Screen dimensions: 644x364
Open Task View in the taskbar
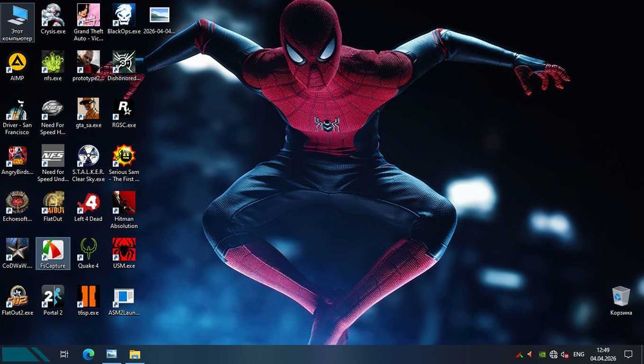click(64, 354)
